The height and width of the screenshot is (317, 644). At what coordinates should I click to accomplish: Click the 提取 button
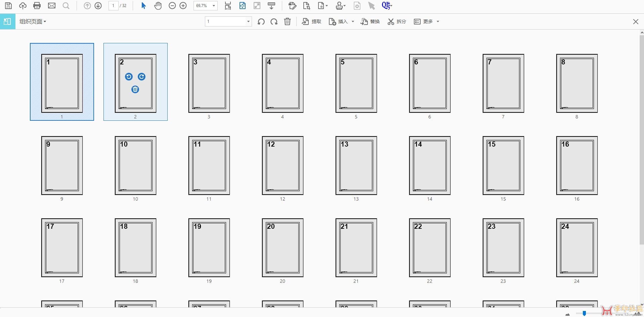312,22
